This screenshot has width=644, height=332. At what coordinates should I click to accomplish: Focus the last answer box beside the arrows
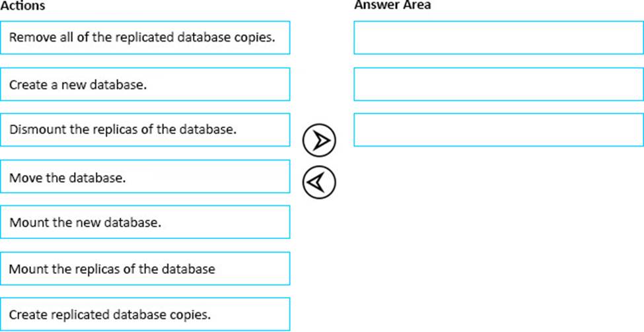(498, 130)
